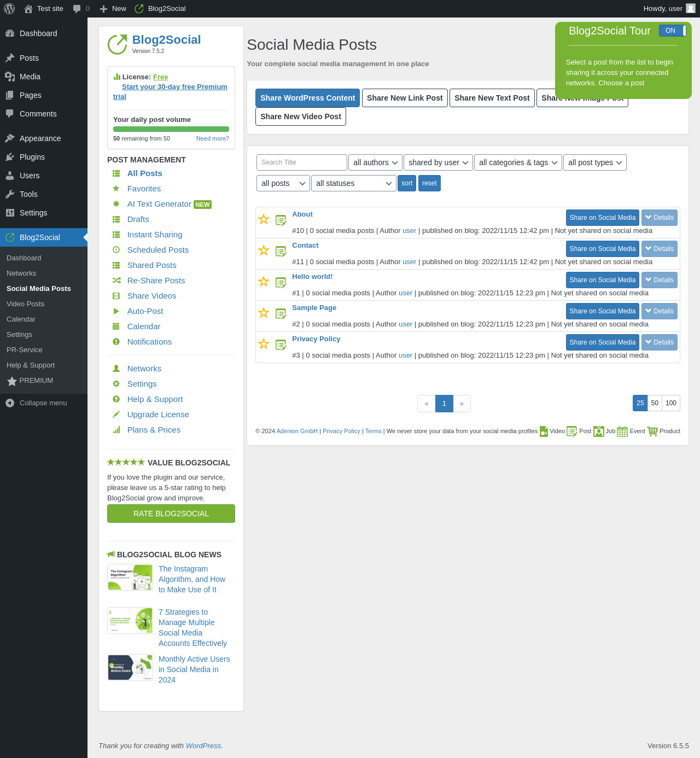This screenshot has height=758, width=700.
Task: Click the Networks person icon
Action: pos(116,369)
